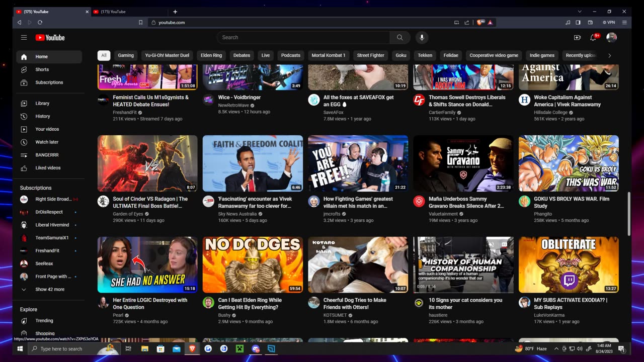Screen dimensions: 644x362
Task: Open the Create video icon
Action: coord(577,37)
